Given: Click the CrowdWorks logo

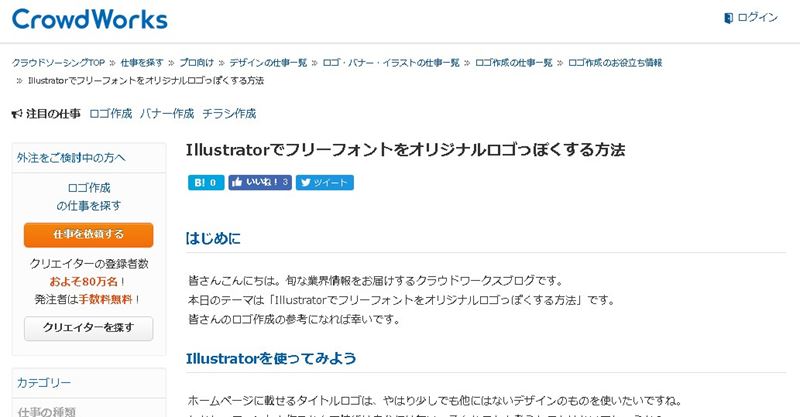Looking at the screenshot, I should (x=90, y=19).
